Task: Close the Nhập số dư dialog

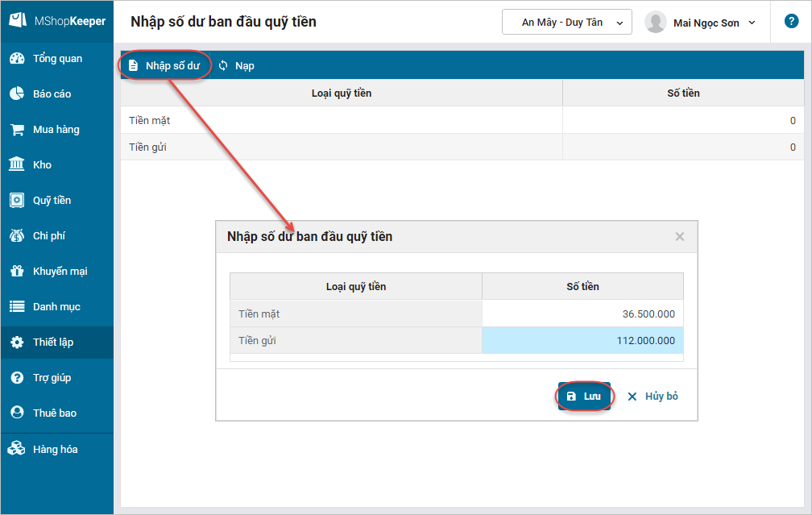Action: tap(679, 237)
